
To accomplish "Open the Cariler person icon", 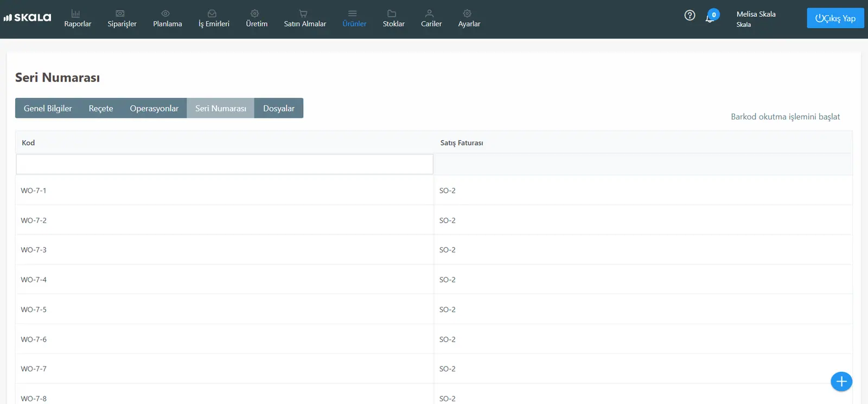I will pyautogui.click(x=429, y=14).
